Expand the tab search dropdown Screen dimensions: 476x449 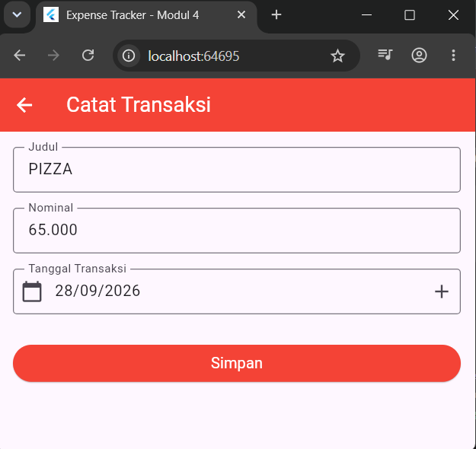tap(17, 14)
